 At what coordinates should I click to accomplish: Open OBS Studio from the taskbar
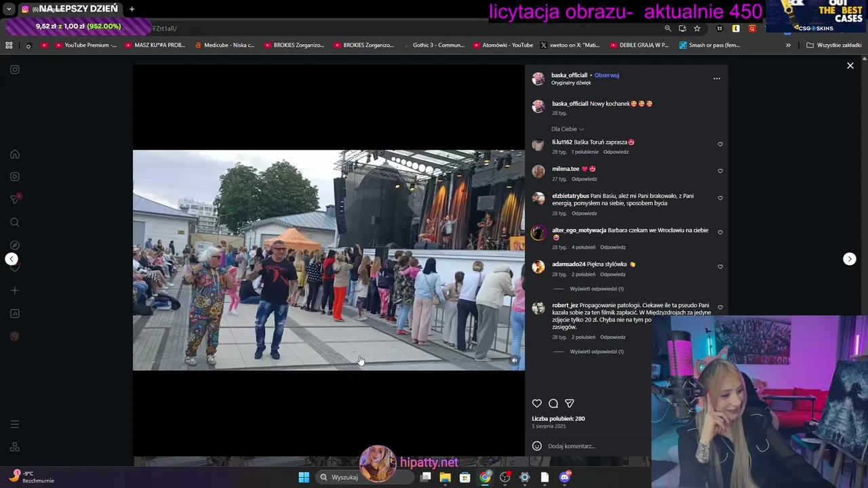pyautogui.click(x=505, y=477)
